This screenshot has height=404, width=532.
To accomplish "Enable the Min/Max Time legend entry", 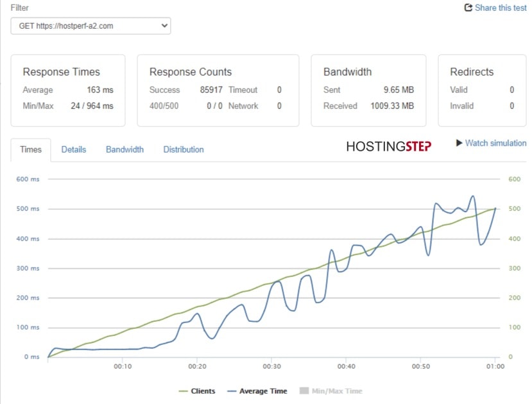I will [x=330, y=391].
